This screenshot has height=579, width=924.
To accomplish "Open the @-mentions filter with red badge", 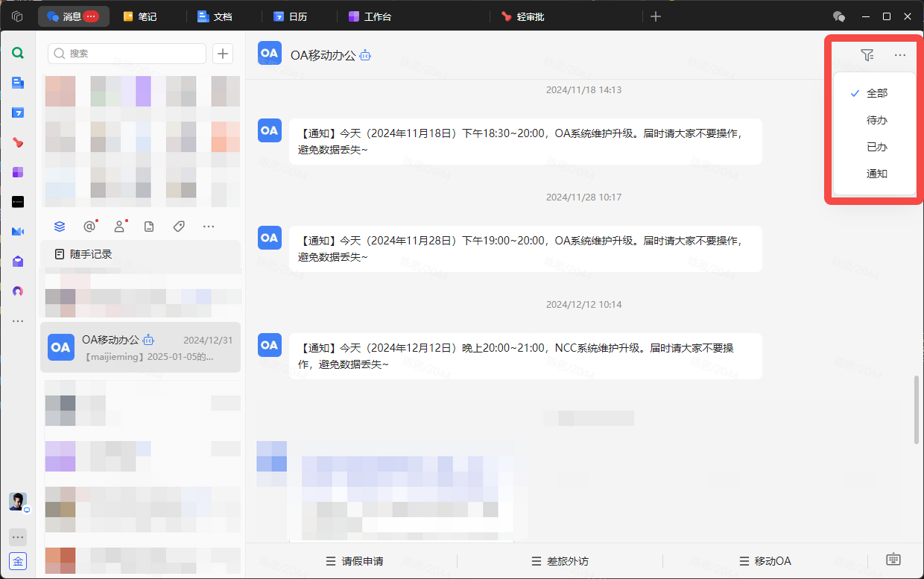I will (x=89, y=226).
